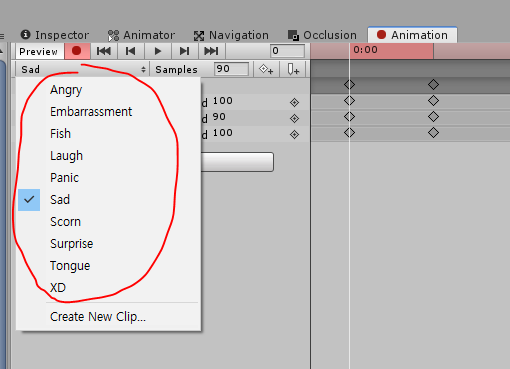510x369 pixels.
Task: Choose the Laugh clip
Action: click(x=108, y=156)
